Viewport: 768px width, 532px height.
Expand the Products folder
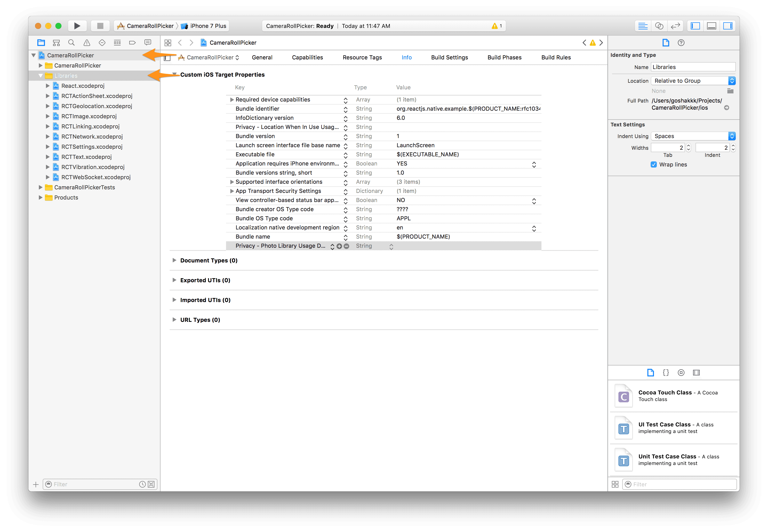point(41,198)
